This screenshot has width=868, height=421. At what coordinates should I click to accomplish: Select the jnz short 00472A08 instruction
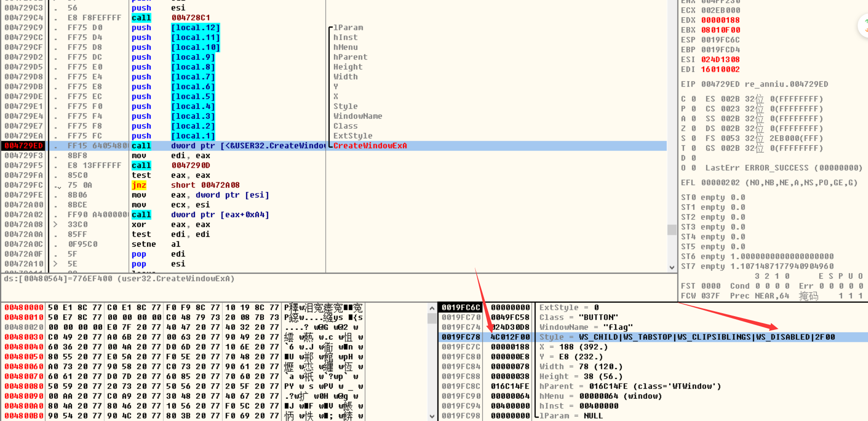click(x=186, y=185)
